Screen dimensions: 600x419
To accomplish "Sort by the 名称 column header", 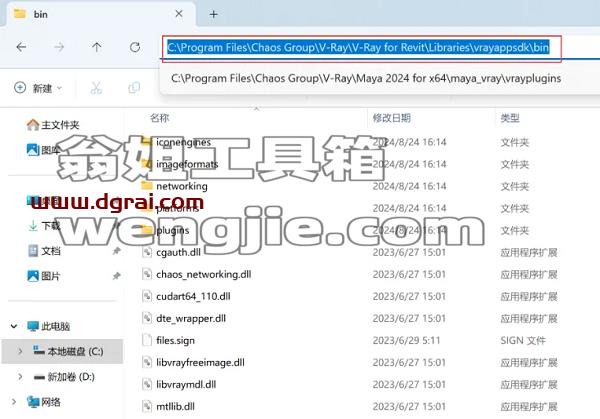I will coord(160,117).
